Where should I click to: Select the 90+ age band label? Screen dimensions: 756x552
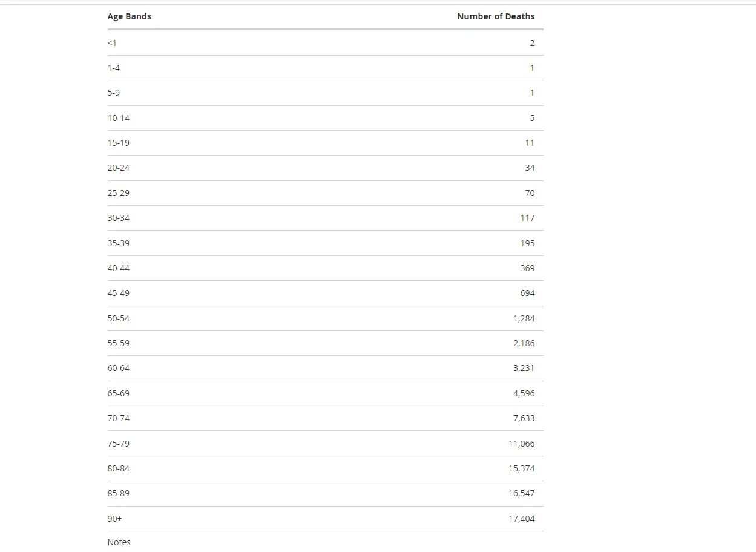pyautogui.click(x=115, y=519)
